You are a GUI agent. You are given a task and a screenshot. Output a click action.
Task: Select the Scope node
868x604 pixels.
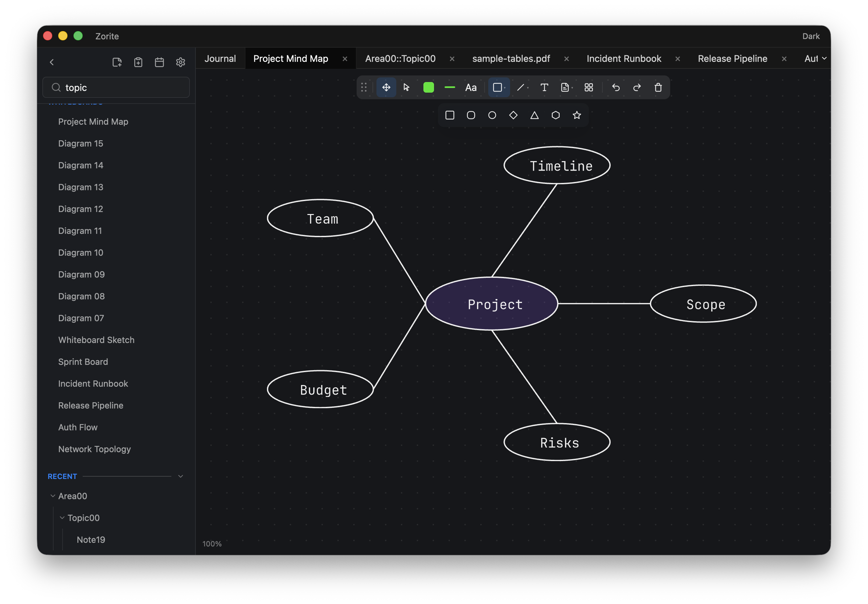click(703, 304)
